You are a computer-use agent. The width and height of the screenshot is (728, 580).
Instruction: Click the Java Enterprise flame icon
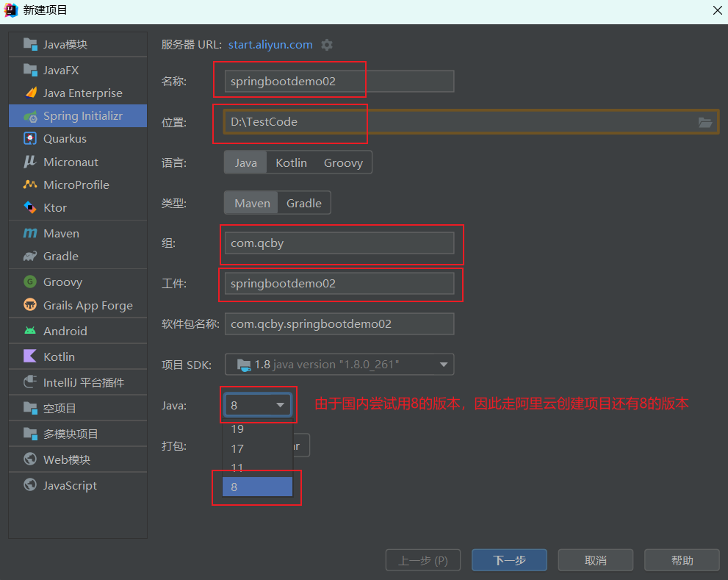[x=30, y=93]
